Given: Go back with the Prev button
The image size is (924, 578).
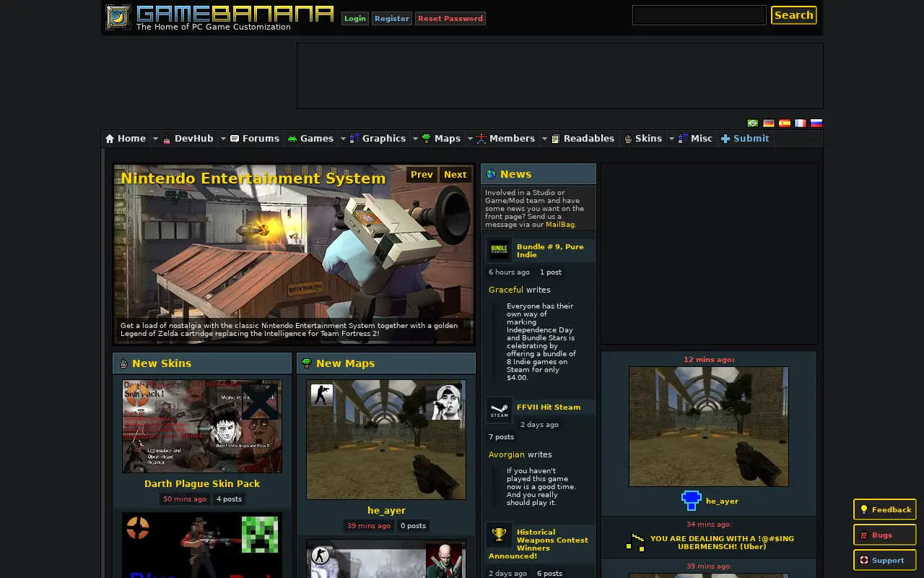Looking at the screenshot, I should pyautogui.click(x=422, y=175).
